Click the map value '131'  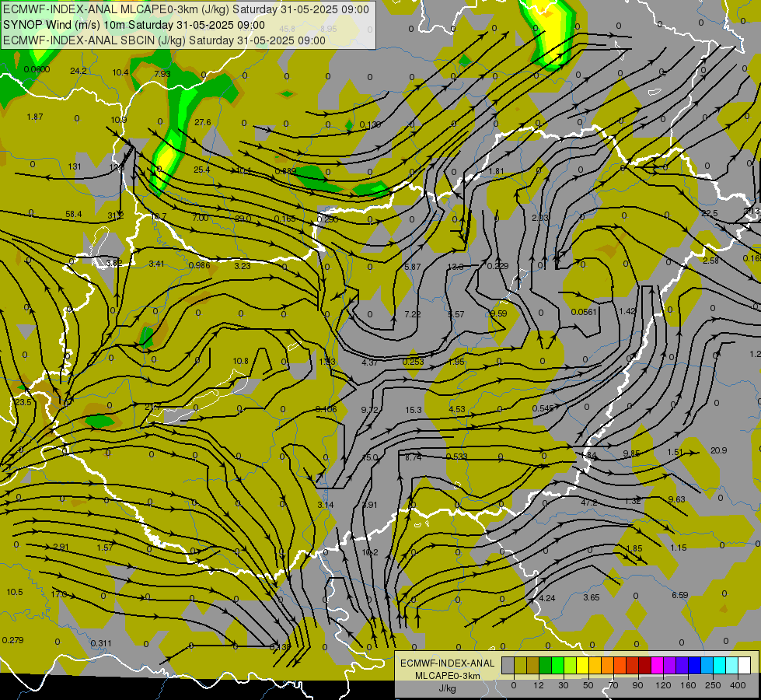[x=75, y=166]
